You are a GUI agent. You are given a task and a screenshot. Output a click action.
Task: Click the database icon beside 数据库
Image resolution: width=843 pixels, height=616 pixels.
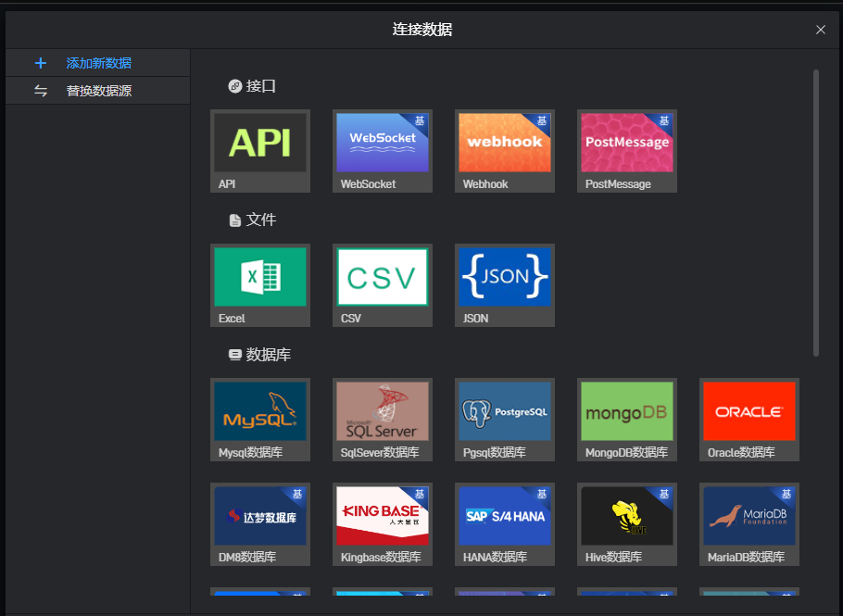pos(235,355)
